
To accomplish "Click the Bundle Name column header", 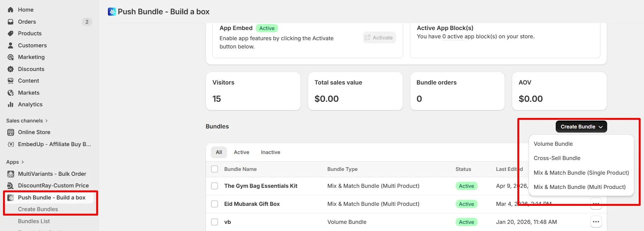I will (240, 169).
